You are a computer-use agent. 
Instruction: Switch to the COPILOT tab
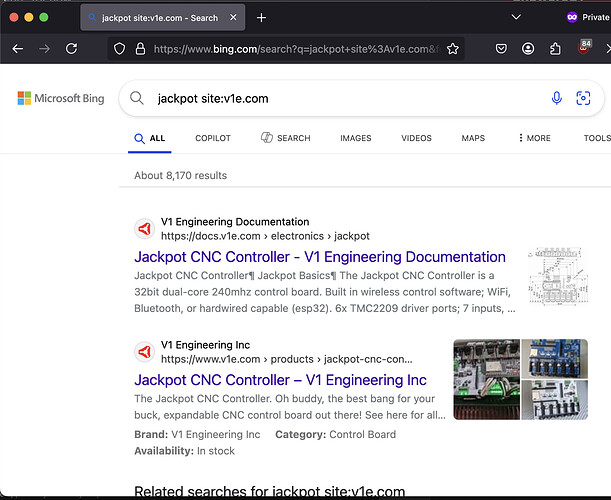pos(213,138)
